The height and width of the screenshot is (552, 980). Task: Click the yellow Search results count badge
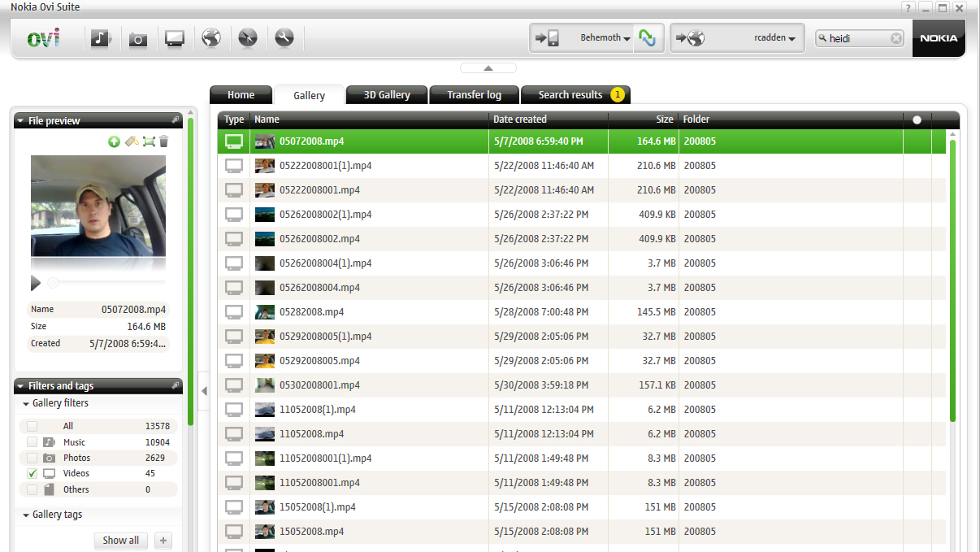[x=617, y=95]
